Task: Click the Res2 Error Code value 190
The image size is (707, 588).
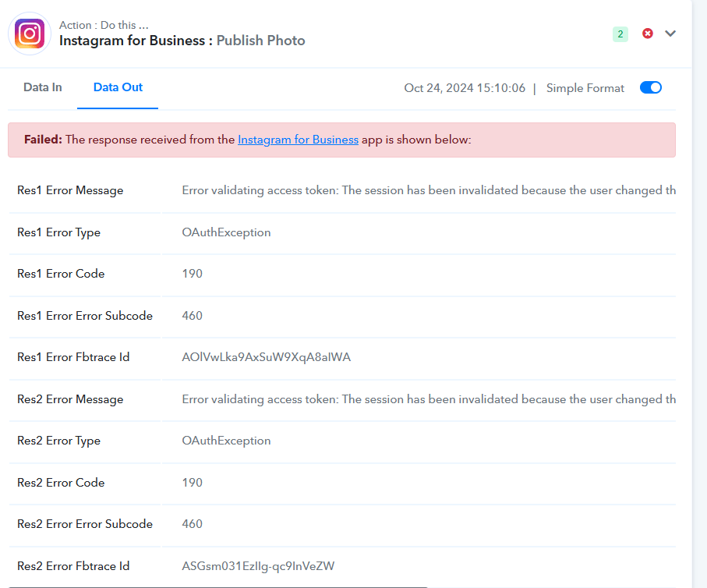Action: pos(192,483)
